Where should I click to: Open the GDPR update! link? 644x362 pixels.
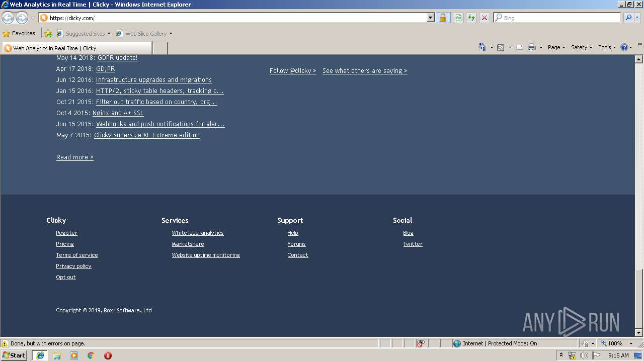click(x=117, y=58)
